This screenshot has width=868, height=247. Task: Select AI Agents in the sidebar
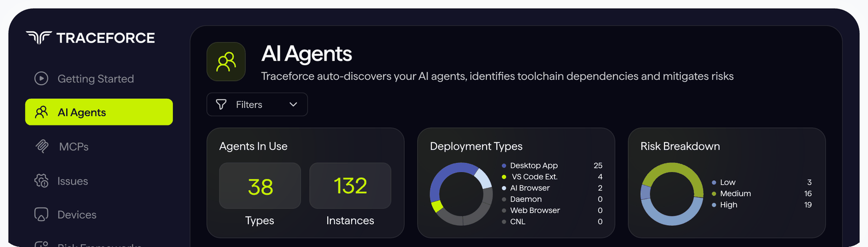(99, 112)
